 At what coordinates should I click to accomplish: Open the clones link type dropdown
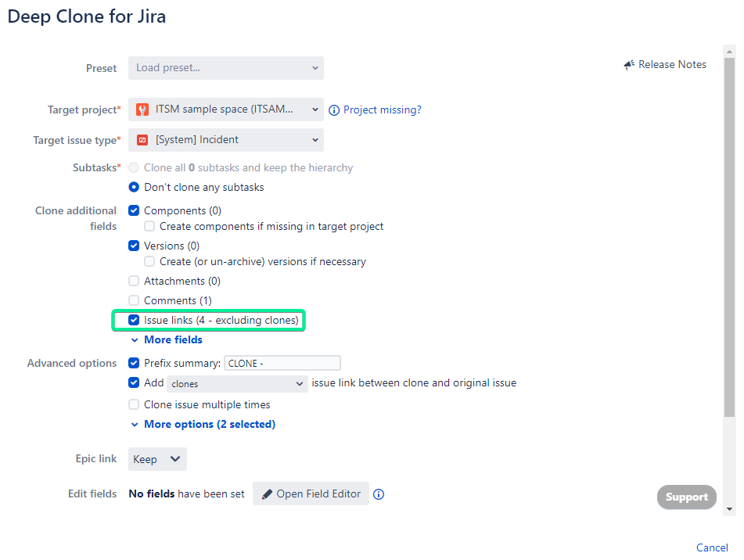237,383
